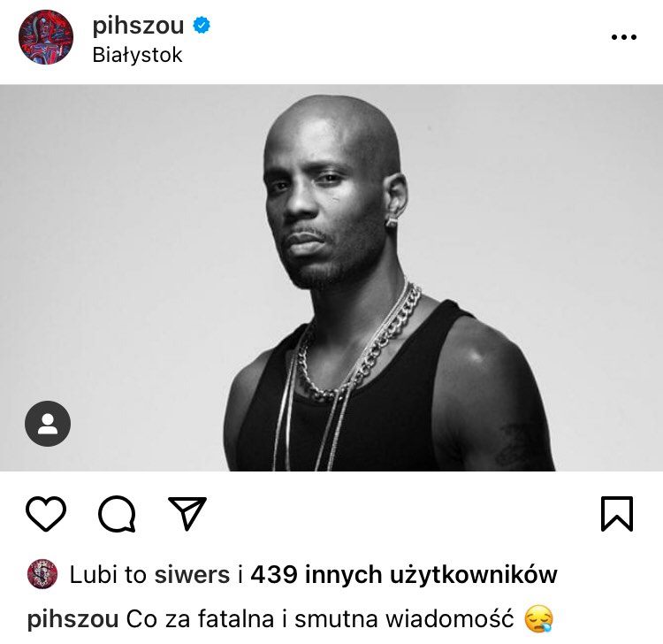Image resolution: width=663 pixels, height=644 pixels.
Task: Open comments via the speech bubble icon
Action: pos(117,514)
